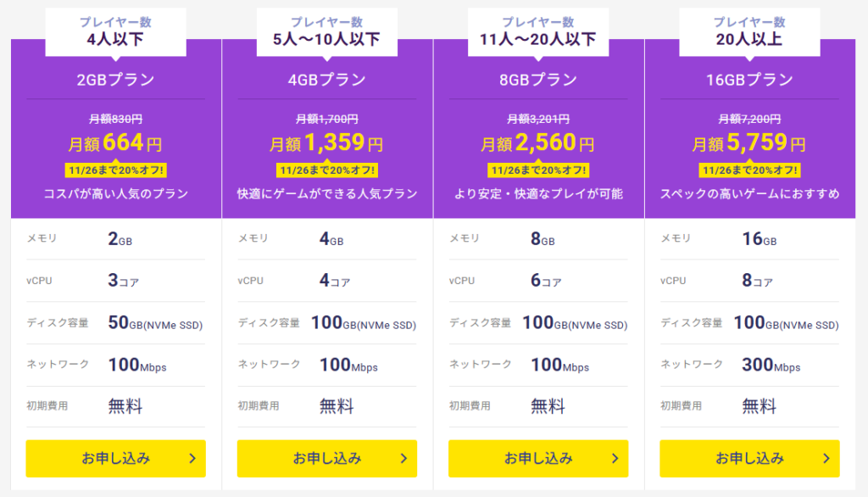Click the chevron arrow on 8GB apply button
Viewport: 868px width, 497px height.
coord(615,458)
